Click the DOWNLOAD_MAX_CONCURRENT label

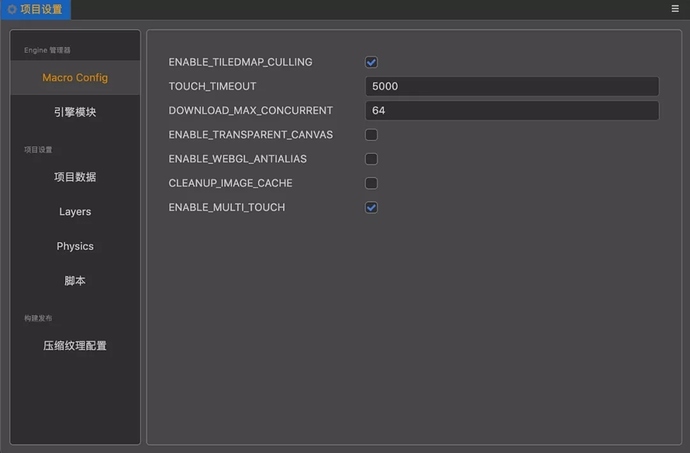coord(250,110)
